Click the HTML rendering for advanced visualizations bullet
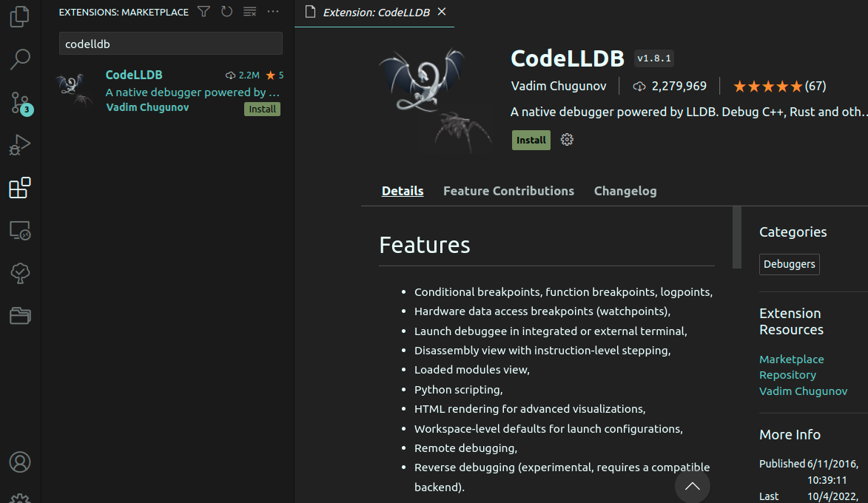 [x=530, y=409]
